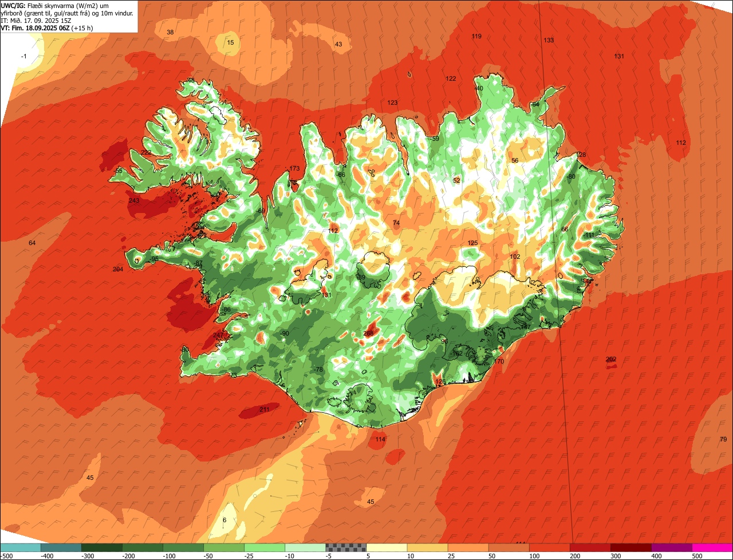
Task: Click the value -1 in the top-left corner
Action: [23, 56]
